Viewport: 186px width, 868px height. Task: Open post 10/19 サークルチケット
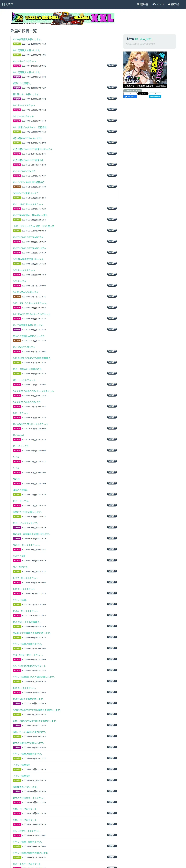(24, 61)
